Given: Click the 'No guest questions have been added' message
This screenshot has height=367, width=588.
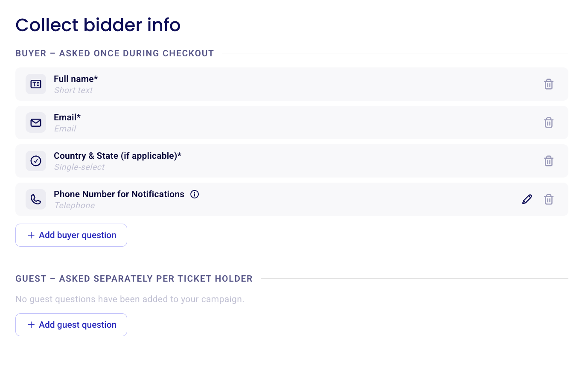Looking at the screenshot, I should (130, 299).
